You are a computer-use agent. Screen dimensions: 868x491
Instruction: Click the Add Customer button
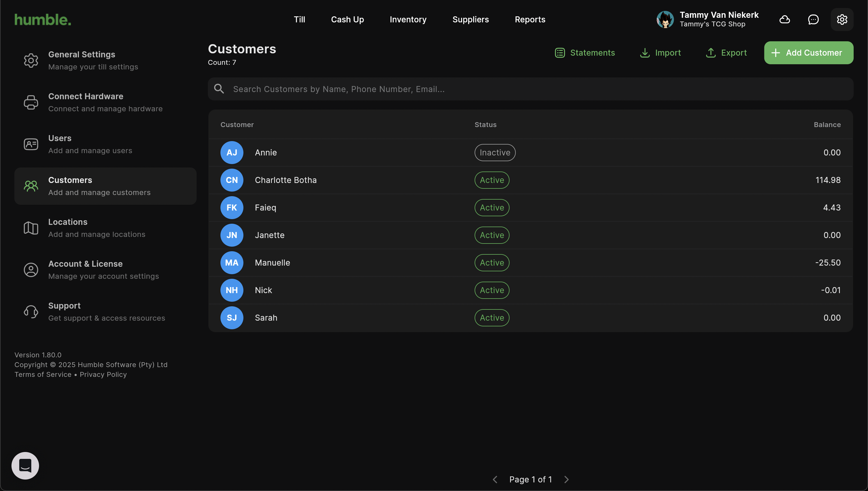(809, 53)
